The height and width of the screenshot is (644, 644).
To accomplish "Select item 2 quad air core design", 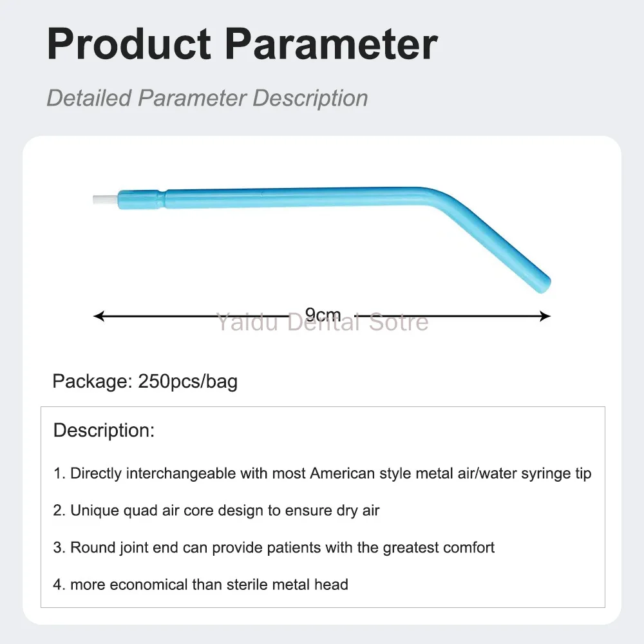I will 216,511.
